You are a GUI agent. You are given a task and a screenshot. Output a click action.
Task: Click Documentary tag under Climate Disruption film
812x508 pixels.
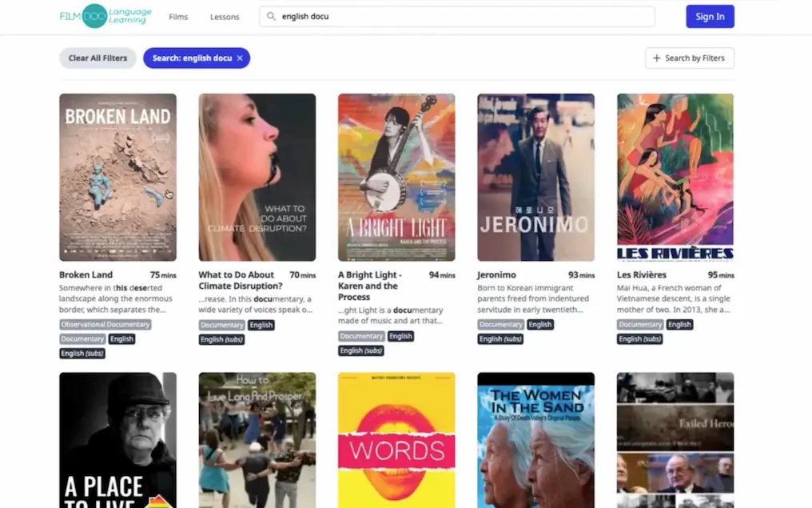coord(221,325)
